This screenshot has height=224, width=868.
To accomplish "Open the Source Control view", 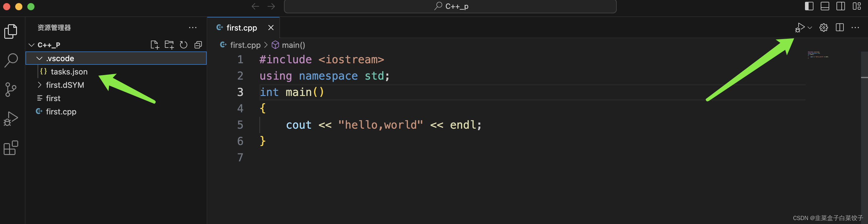I will tap(11, 90).
